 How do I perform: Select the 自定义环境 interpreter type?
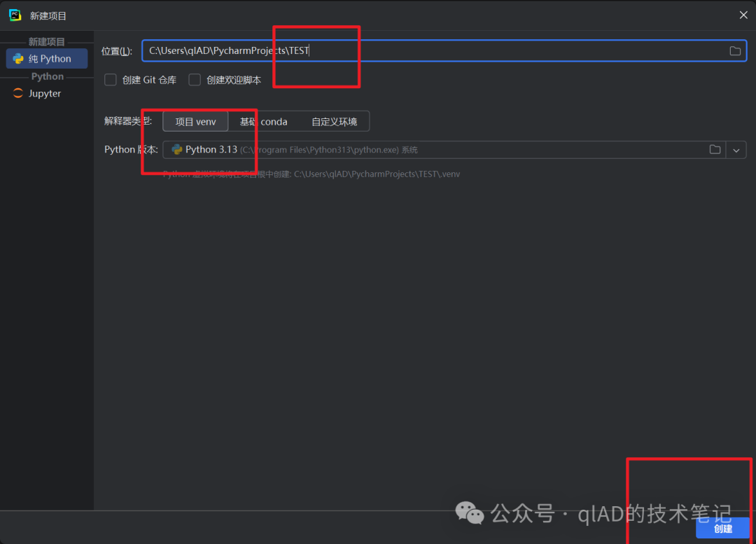[334, 122]
